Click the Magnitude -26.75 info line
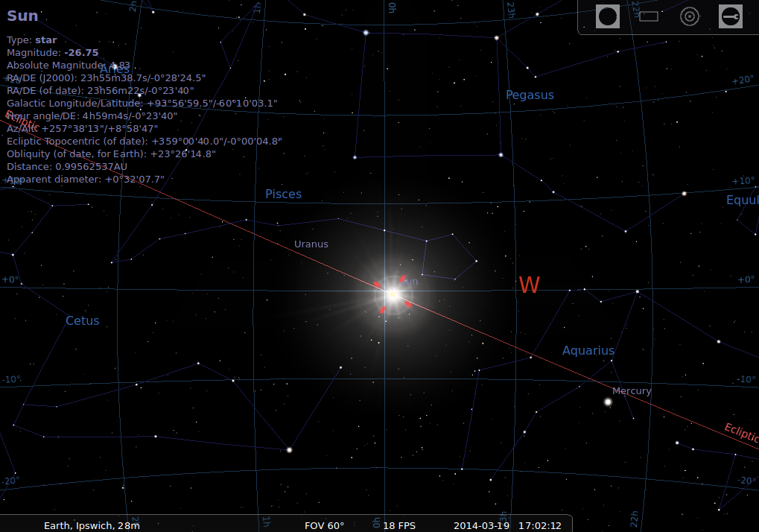Viewport: 759px width, 532px height. pyautogui.click(x=52, y=53)
